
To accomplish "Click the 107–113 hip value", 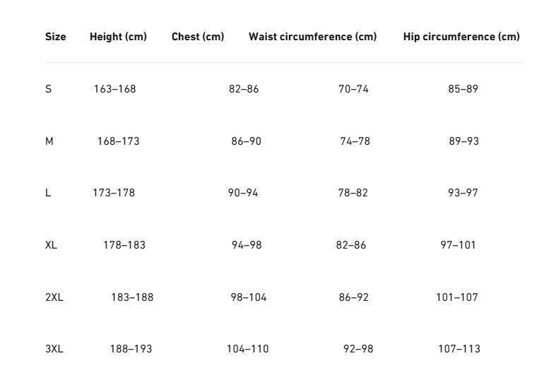I will (x=459, y=349).
